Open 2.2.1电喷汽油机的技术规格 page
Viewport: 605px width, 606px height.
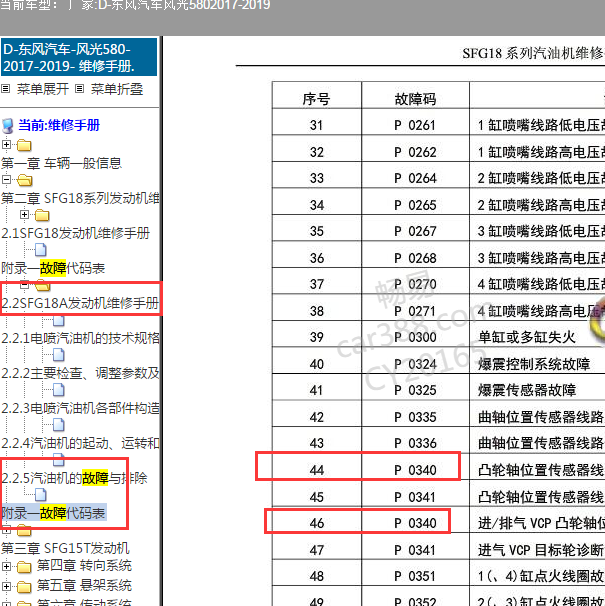[x=80, y=338]
